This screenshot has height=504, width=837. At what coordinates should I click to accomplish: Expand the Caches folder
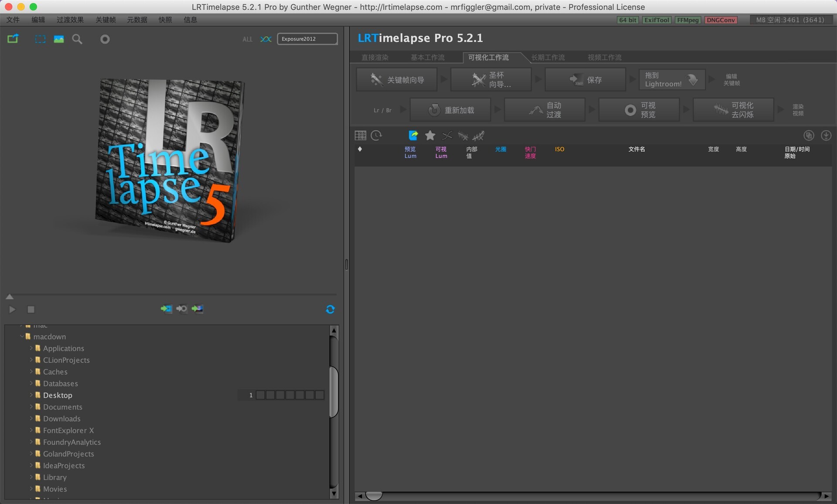[x=31, y=371]
